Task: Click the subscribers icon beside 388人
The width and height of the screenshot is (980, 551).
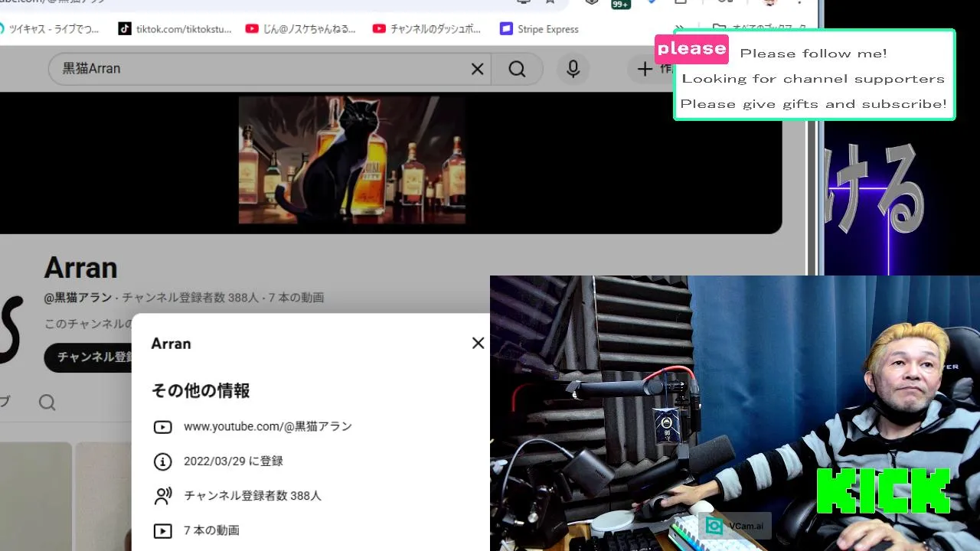Action: tap(162, 496)
